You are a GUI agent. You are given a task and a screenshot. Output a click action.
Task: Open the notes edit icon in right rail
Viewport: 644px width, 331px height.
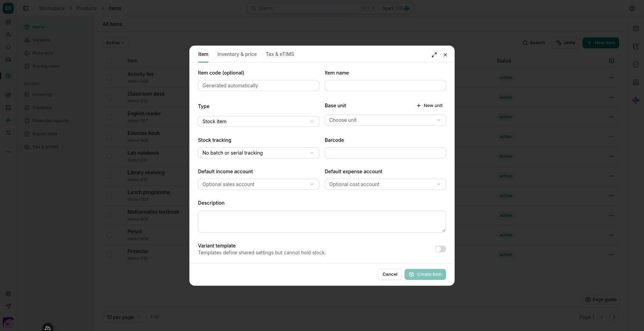point(636,46)
